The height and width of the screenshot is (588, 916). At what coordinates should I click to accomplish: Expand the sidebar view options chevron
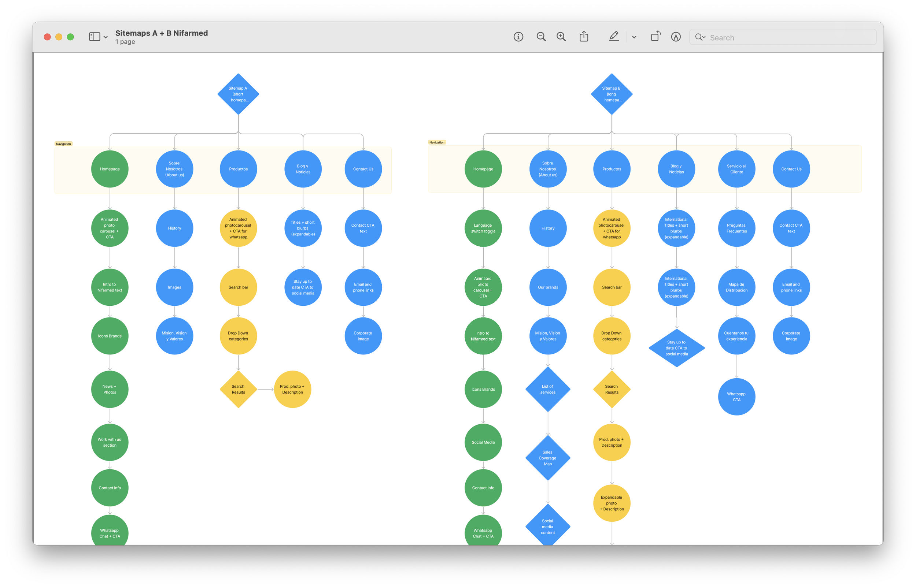coord(106,37)
